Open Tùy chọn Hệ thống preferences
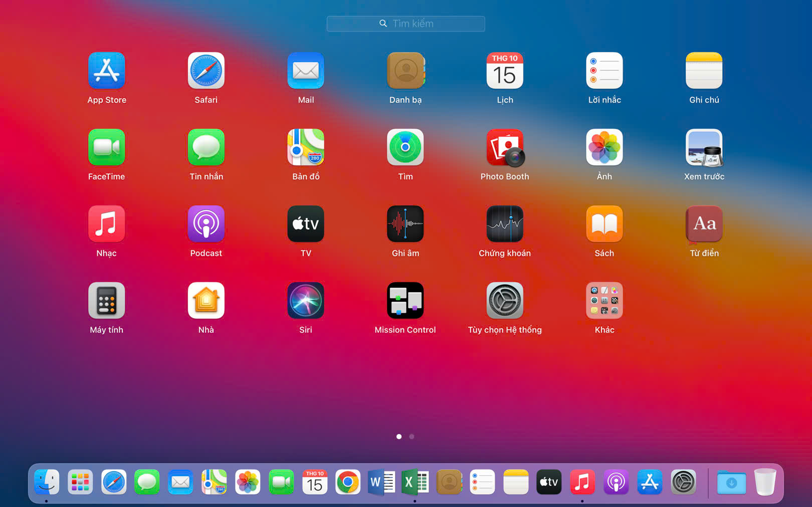The image size is (812, 507). [x=505, y=301]
